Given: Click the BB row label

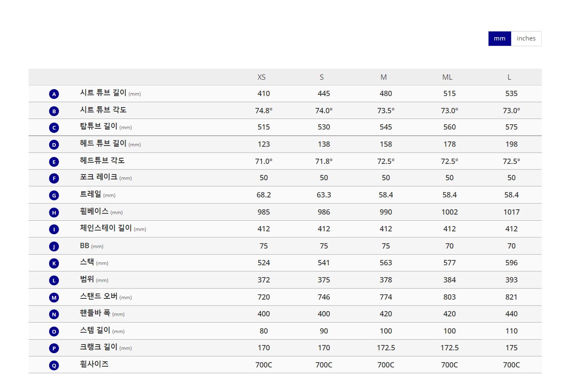Looking at the screenshot, I should (84, 246).
